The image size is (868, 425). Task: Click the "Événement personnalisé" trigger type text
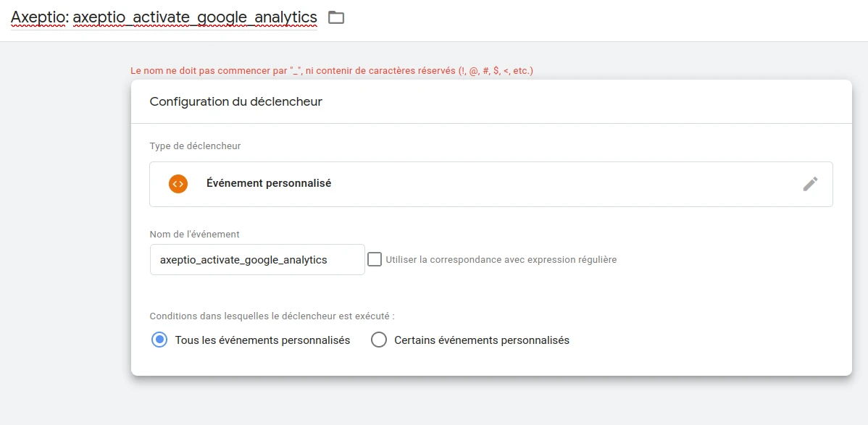(x=269, y=183)
